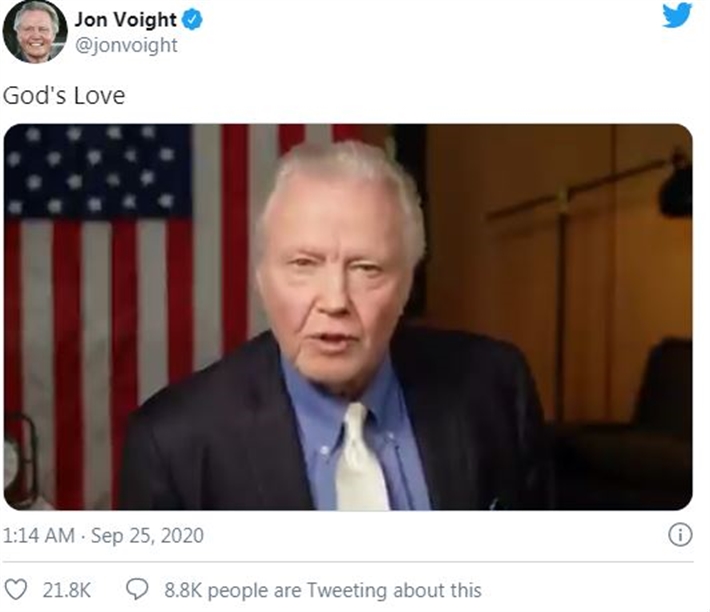Visit the @jonvoight handle link
Screen dimensions: 710x612
tap(126, 45)
